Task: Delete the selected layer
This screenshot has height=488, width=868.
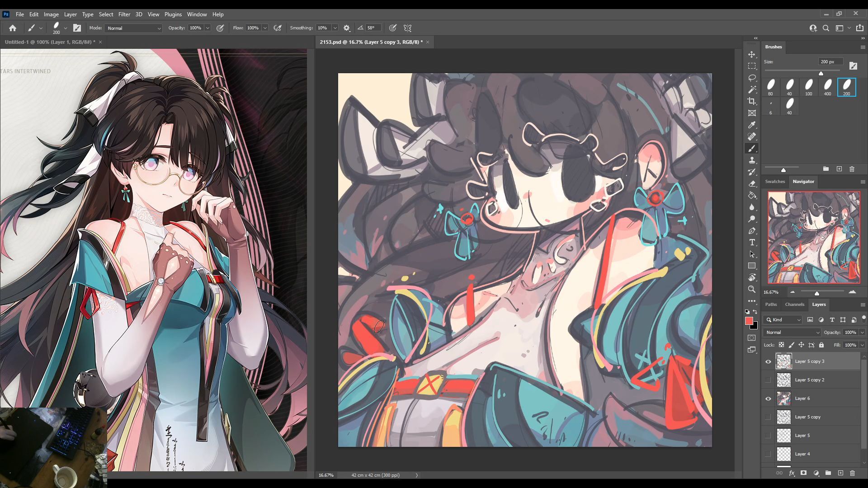Action: point(852,473)
